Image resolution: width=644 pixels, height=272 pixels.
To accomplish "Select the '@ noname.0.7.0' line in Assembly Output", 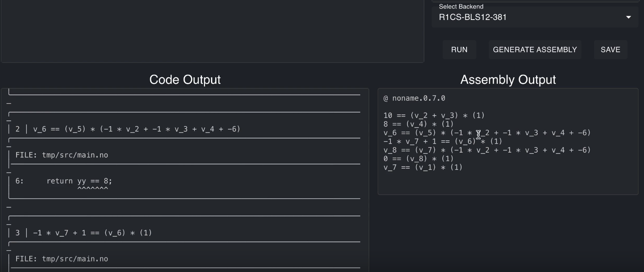I will click(x=414, y=98).
